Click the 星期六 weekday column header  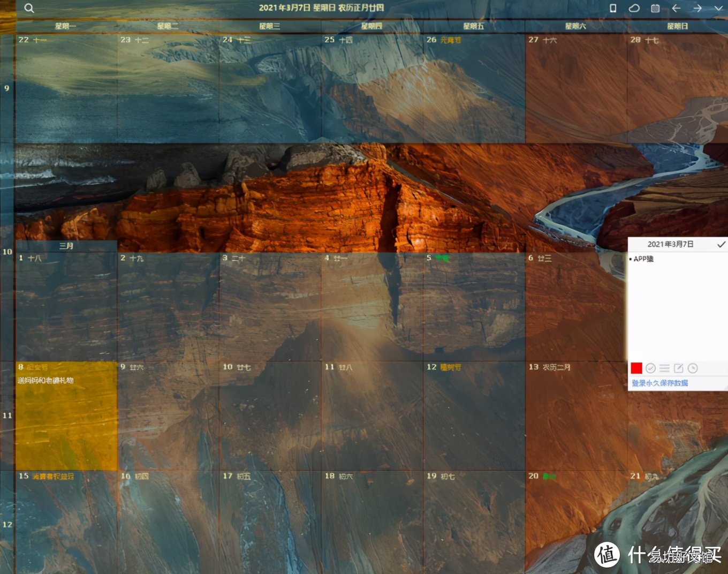(576, 26)
